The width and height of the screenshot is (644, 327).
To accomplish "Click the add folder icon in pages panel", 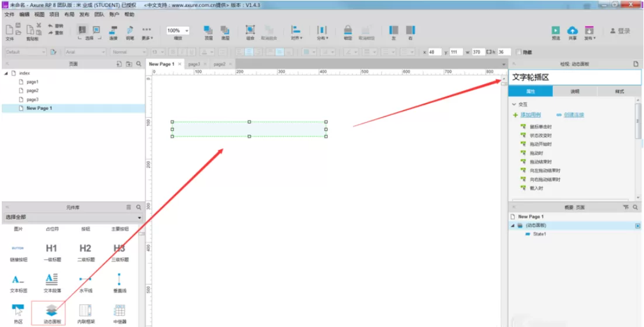I will point(129,64).
